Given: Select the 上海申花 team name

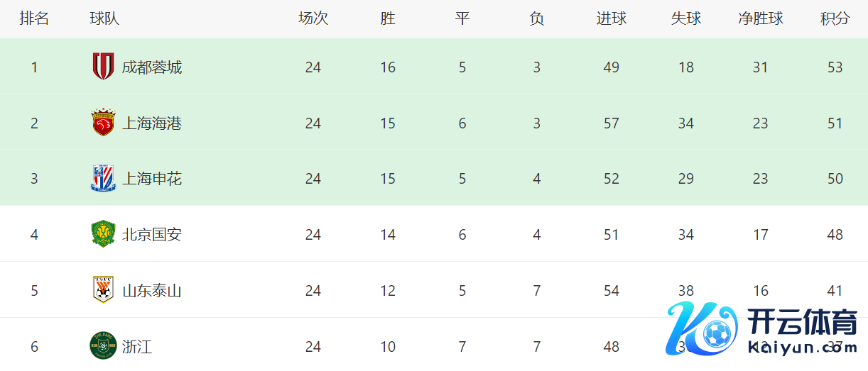Looking at the screenshot, I should 152,179.
